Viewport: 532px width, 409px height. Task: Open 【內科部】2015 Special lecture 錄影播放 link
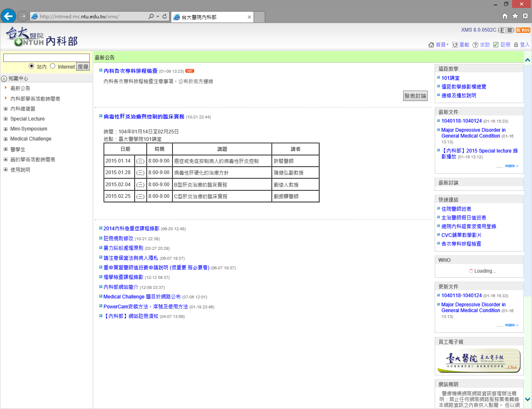pyautogui.click(x=480, y=154)
